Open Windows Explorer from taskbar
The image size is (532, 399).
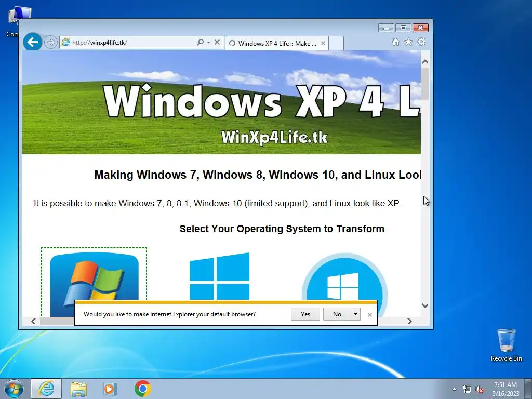click(x=78, y=389)
